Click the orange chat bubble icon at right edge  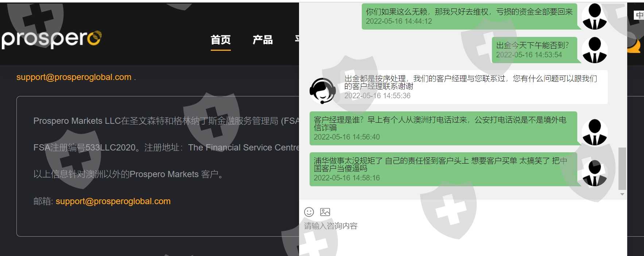point(635,45)
